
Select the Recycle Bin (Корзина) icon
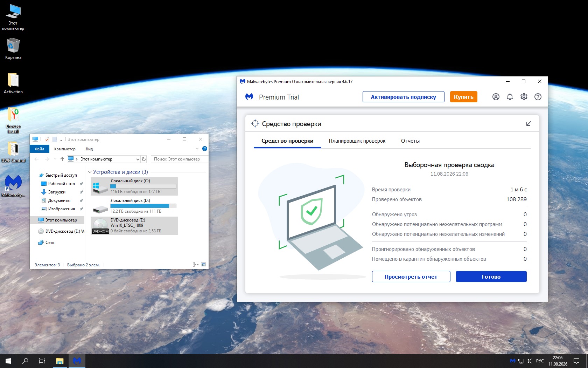[13, 49]
